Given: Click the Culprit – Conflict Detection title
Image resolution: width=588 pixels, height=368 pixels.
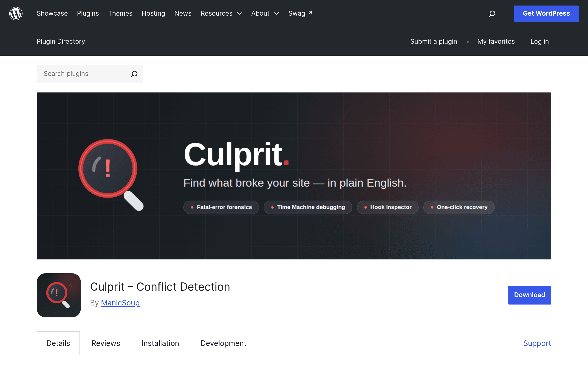Looking at the screenshot, I should [x=160, y=287].
